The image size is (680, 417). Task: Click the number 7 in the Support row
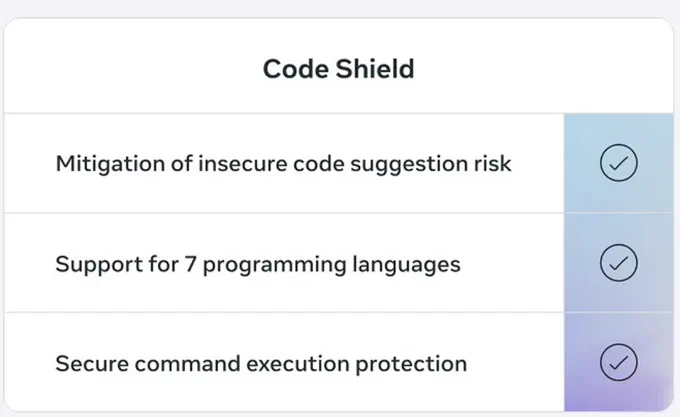tap(190, 264)
